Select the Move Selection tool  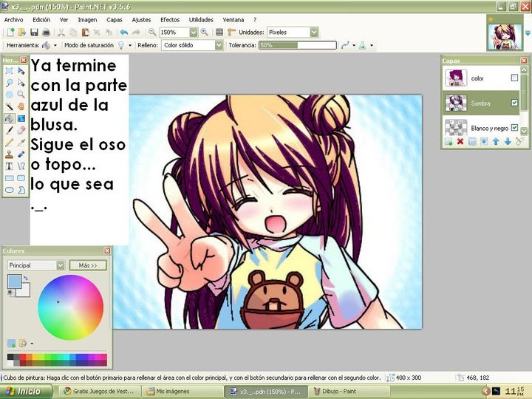[21, 83]
